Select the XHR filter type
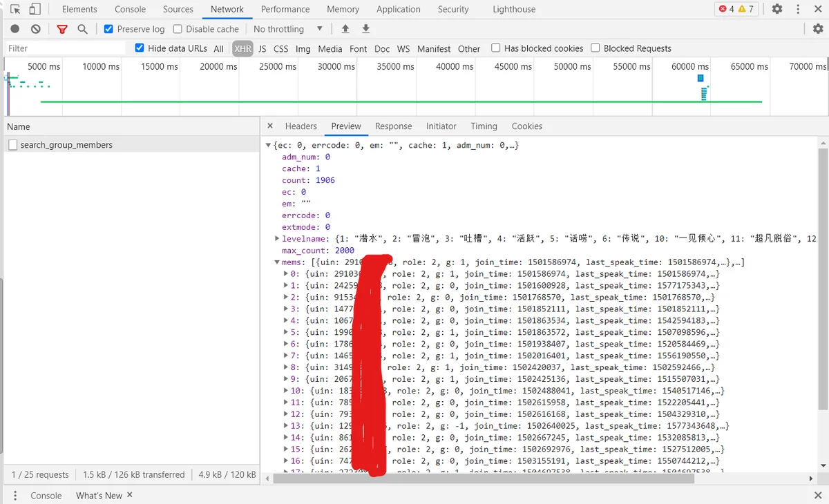Viewport: 829px width, 504px height. (242, 49)
